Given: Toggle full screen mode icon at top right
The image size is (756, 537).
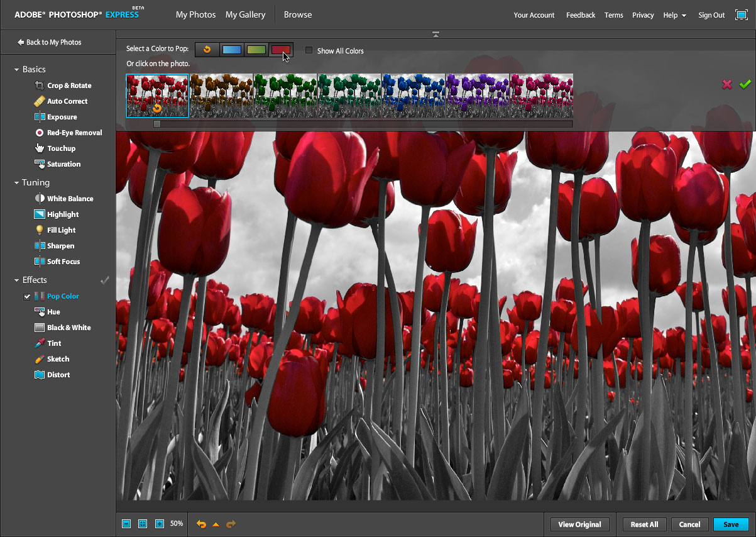Looking at the screenshot, I should click(741, 15).
